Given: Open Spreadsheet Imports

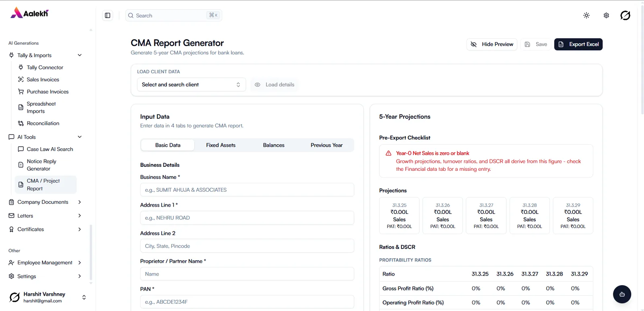Looking at the screenshot, I should point(41,107).
